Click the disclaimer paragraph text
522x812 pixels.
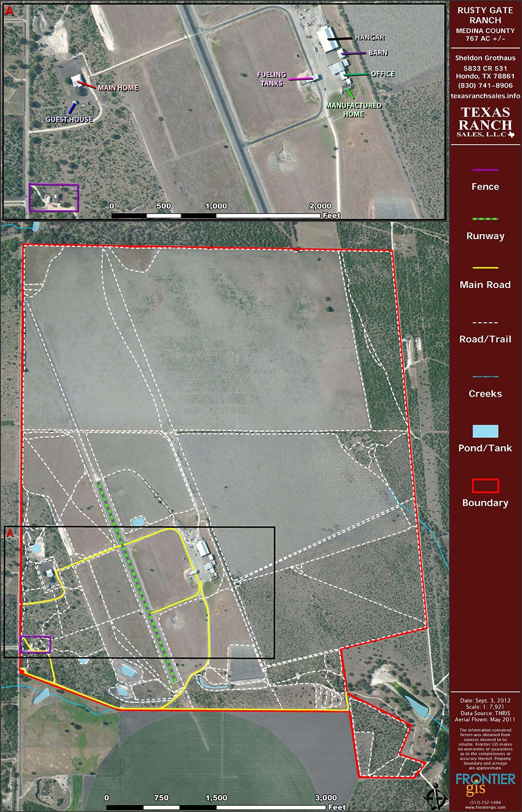[485, 749]
